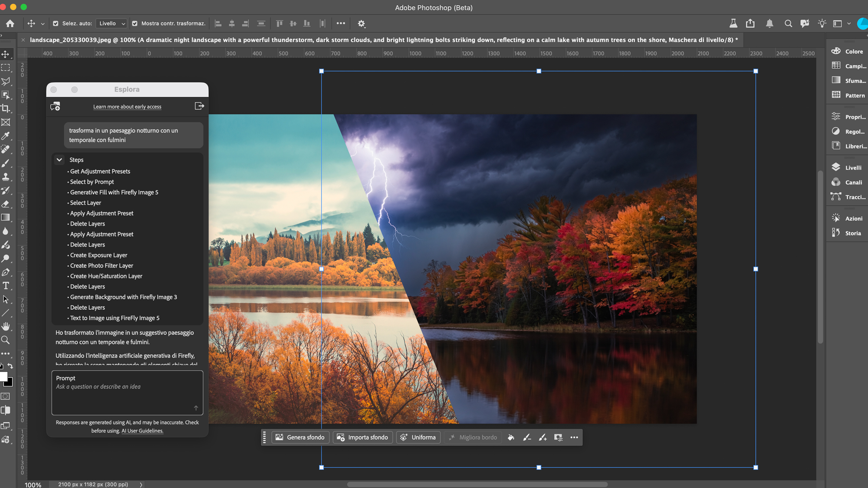Click the background color swatch

(x=10, y=383)
